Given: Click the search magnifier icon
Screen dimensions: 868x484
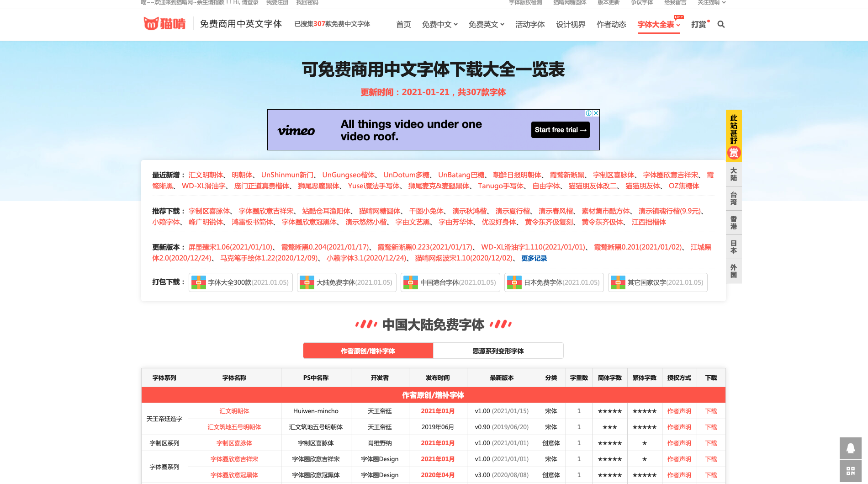Looking at the screenshot, I should 721,24.
